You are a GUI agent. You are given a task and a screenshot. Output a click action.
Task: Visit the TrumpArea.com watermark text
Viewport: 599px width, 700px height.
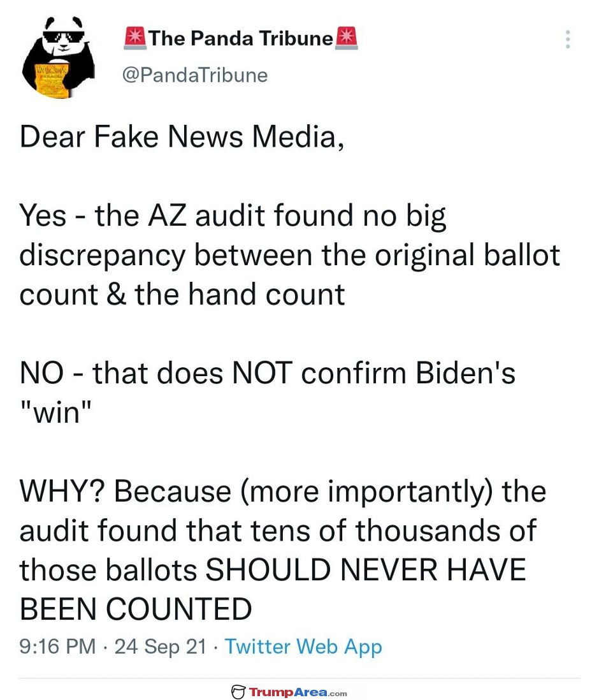(298, 692)
